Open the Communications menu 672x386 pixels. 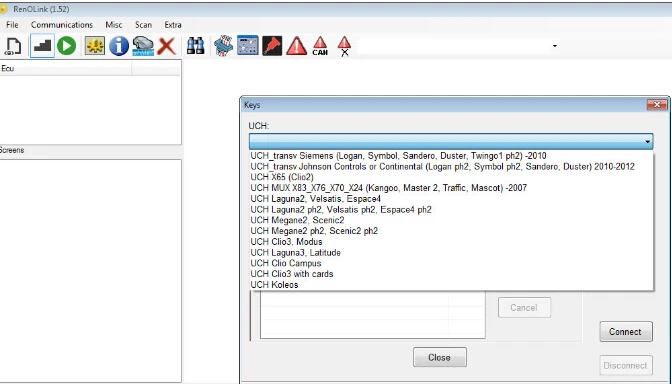point(62,25)
